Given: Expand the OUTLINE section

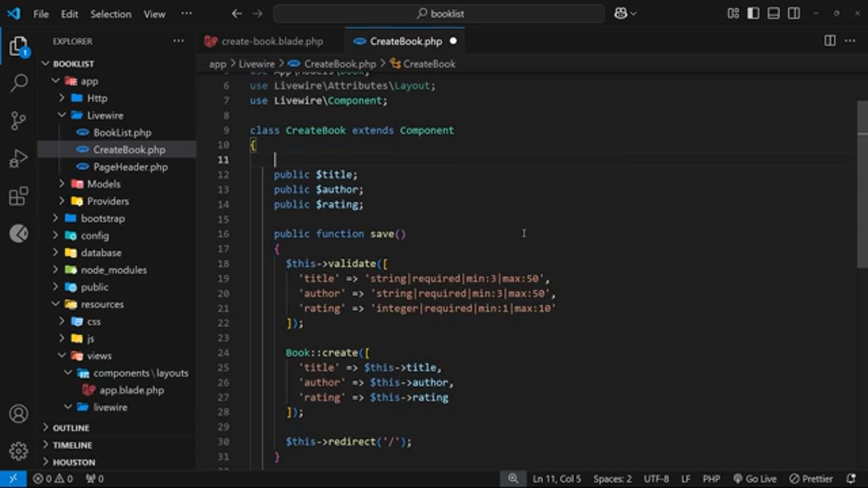Looking at the screenshot, I should point(117,428).
